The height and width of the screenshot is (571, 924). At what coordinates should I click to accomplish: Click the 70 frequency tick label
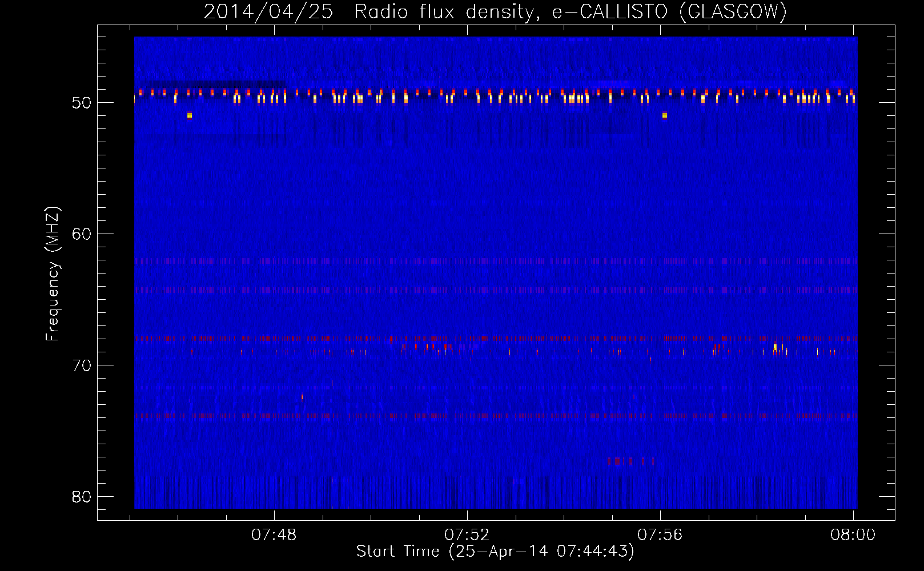82,365
